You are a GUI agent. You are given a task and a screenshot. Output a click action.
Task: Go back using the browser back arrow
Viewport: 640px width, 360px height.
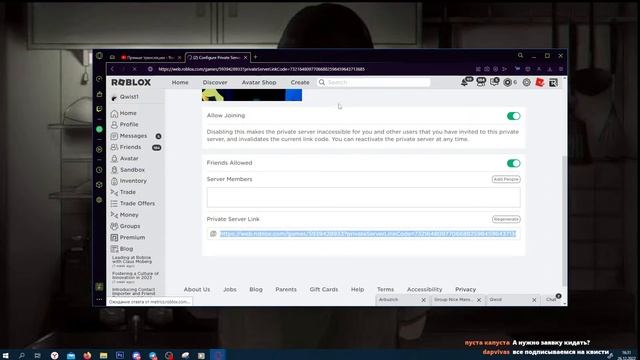tap(112, 69)
